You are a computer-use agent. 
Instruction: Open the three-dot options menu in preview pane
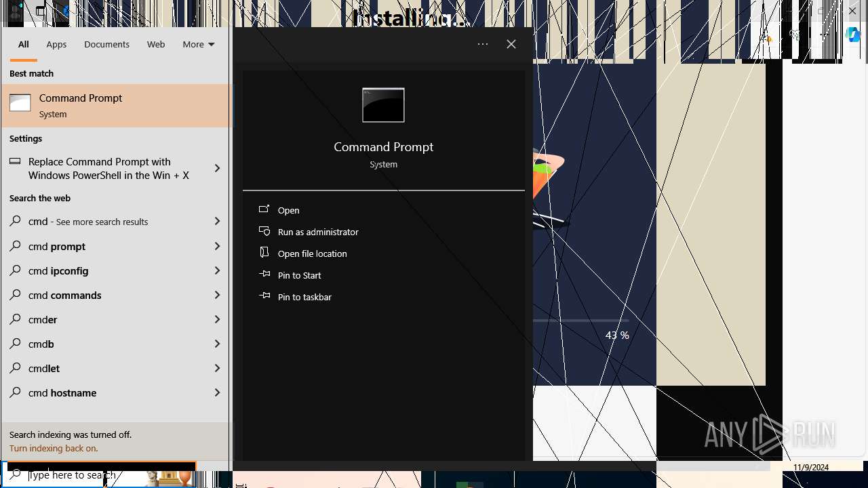coord(483,44)
